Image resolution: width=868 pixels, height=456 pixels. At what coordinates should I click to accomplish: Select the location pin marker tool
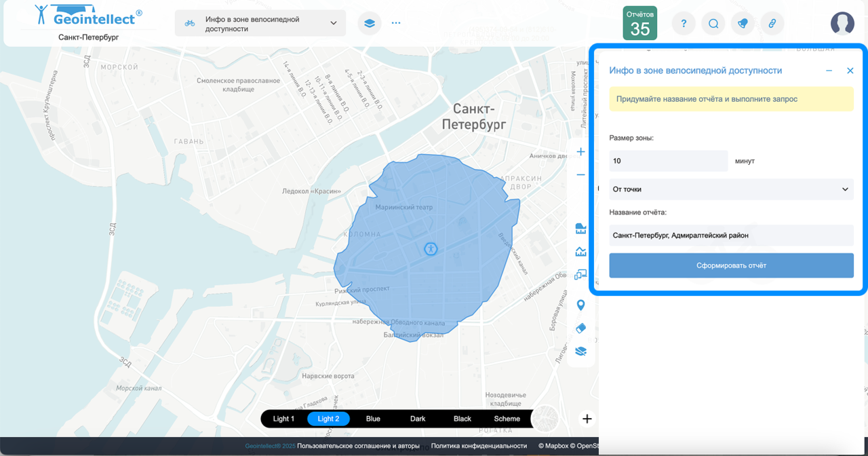pos(580,305)
